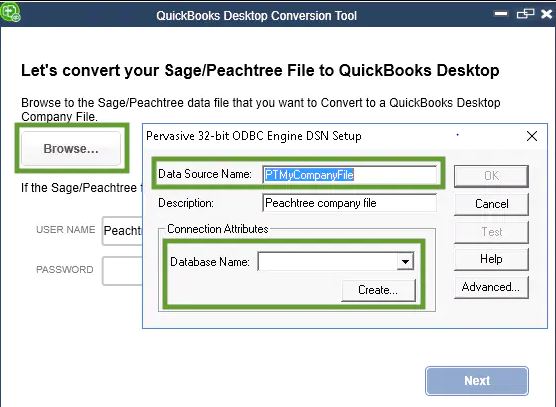The height and width of the screenshot is (407, 556).
Task: Click into the Description text field
Action: (350, 203)
